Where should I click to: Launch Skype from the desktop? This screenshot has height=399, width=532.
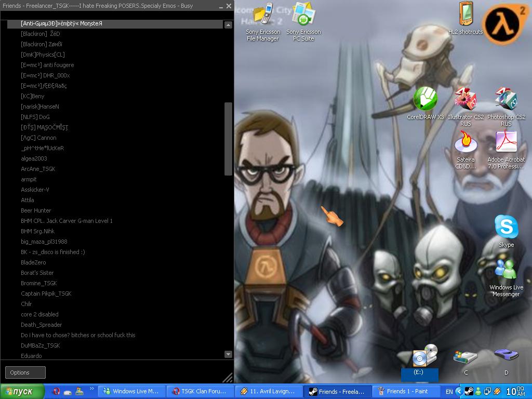(506, 228)
